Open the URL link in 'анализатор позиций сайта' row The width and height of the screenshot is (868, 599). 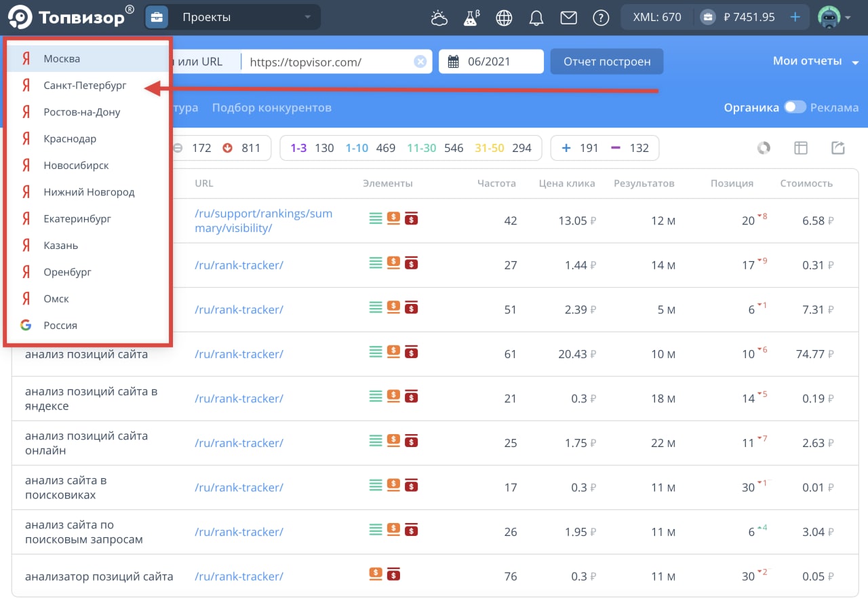click(x=239, y=577)
